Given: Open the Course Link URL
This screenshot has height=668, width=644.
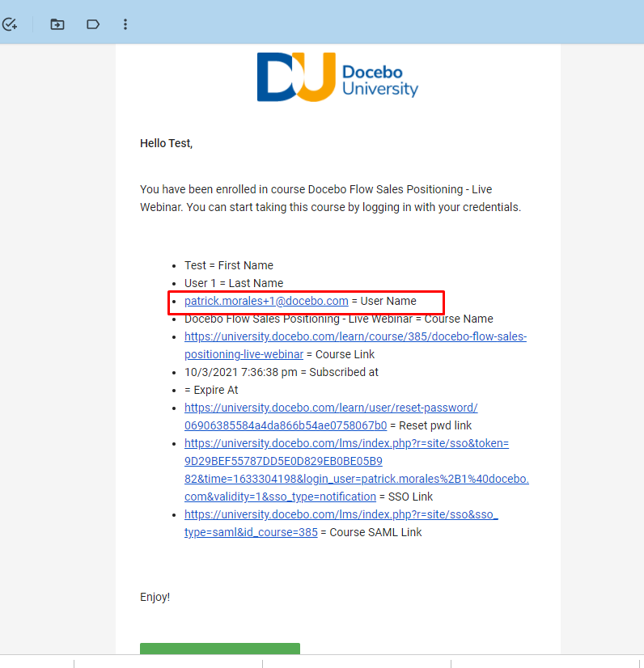Looking at the screenshot, I should coord(355,345).
